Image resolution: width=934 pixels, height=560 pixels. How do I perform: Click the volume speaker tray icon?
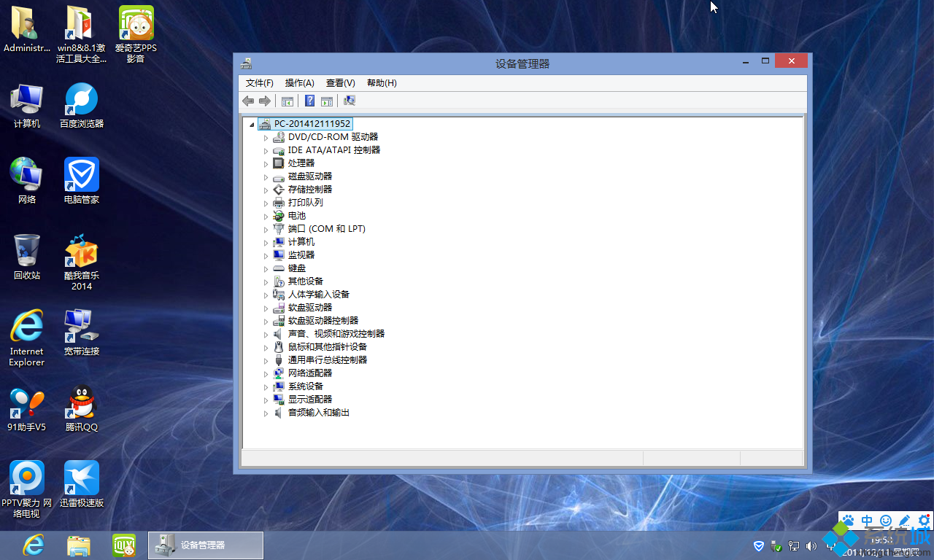click(x=811, y=545)
